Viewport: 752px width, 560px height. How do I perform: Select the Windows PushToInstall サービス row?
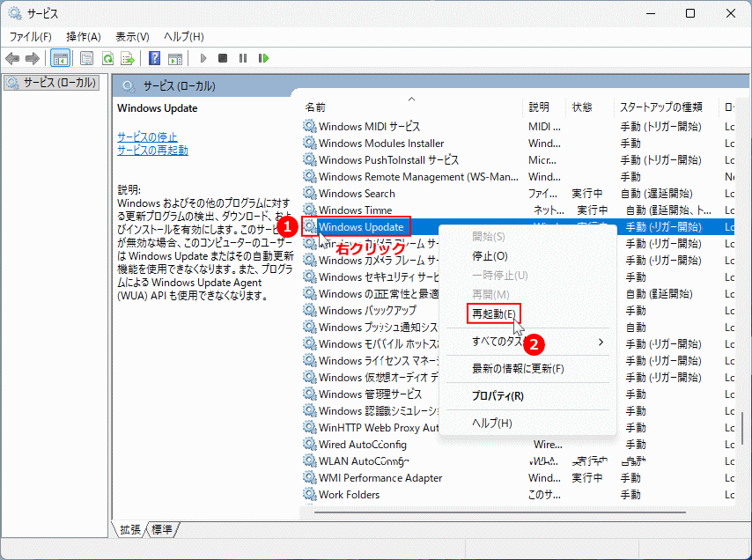518,160
